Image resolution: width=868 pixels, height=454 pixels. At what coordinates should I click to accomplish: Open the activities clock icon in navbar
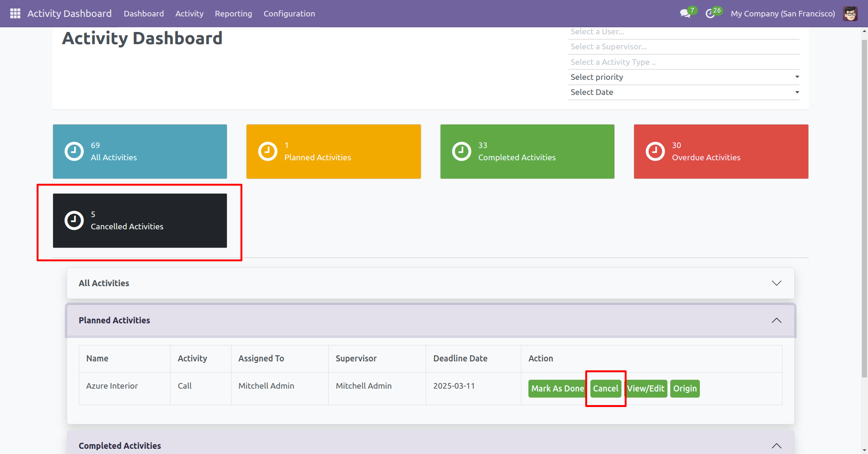click(x=710, y=14)
